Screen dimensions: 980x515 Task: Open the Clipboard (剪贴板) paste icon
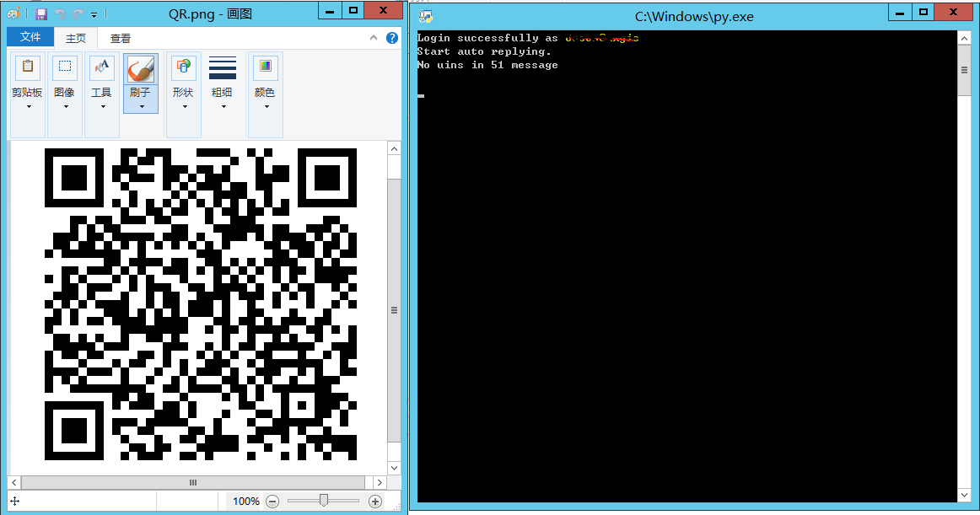28,67
